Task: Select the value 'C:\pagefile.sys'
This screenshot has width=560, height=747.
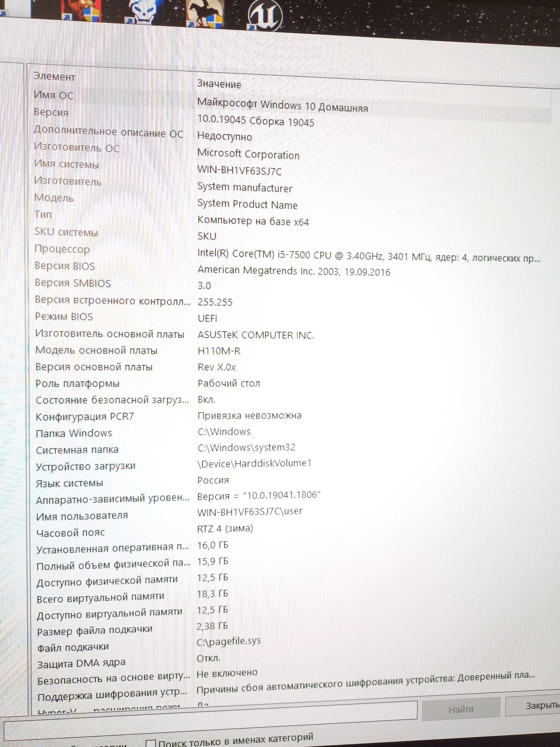Action: (229, 641)
